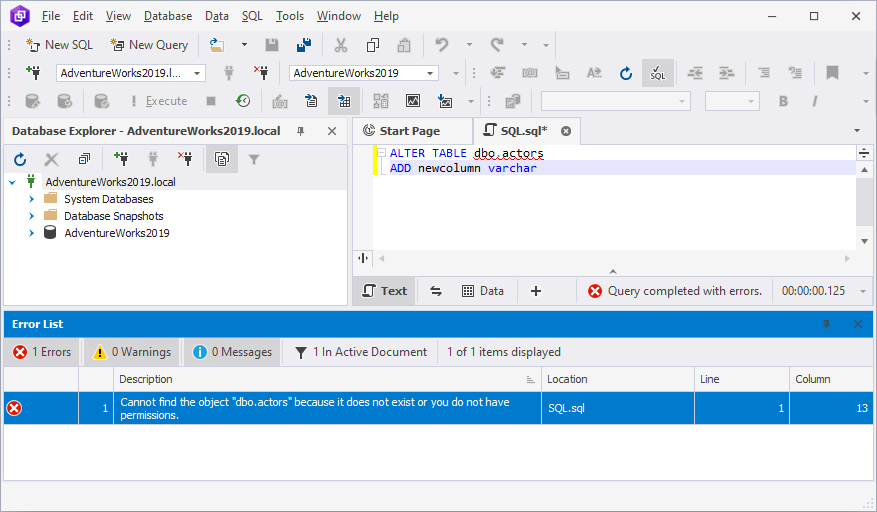
Task: Click the Cut scissors icon
Action: click(x=341, y=45)
